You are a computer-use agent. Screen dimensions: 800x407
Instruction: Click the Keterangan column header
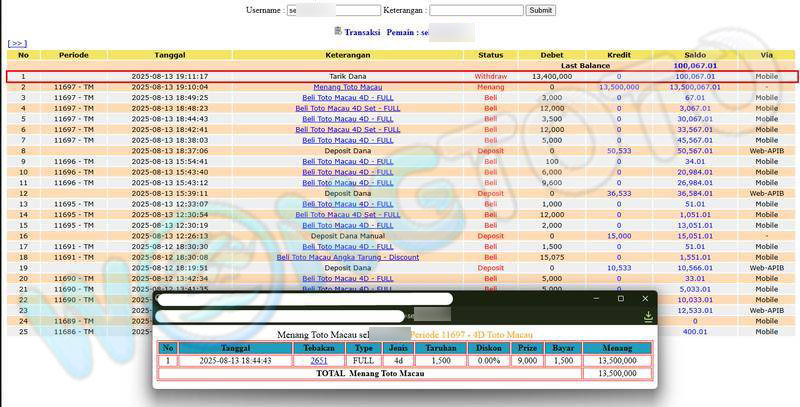[347, 54]
